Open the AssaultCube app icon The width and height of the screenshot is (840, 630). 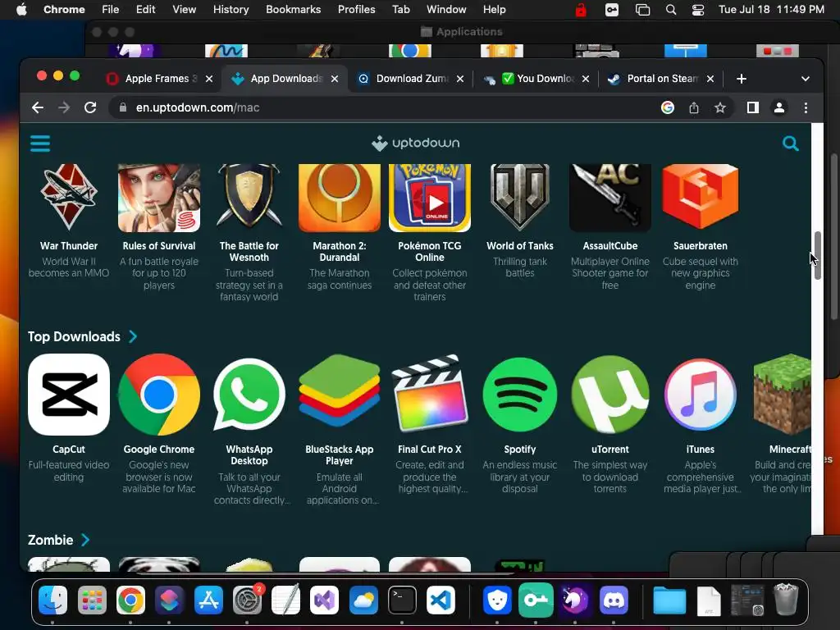click(x=610, y=198)
